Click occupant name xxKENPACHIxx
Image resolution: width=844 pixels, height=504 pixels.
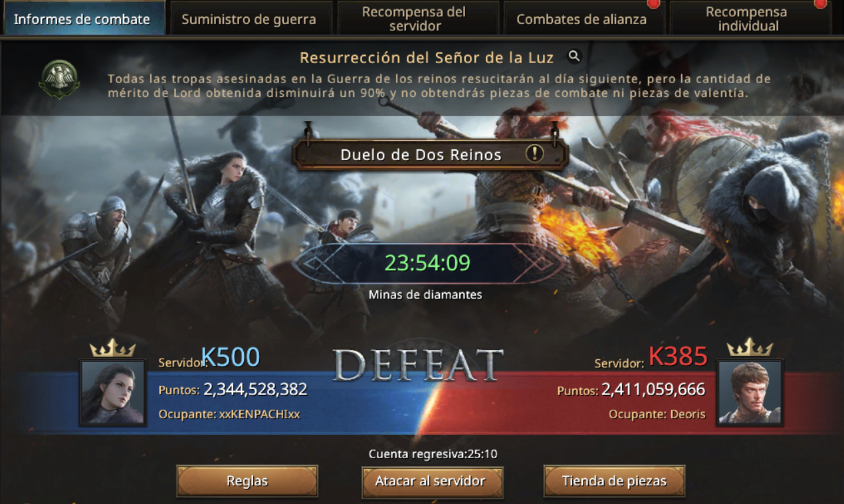(x=260, y=414)
